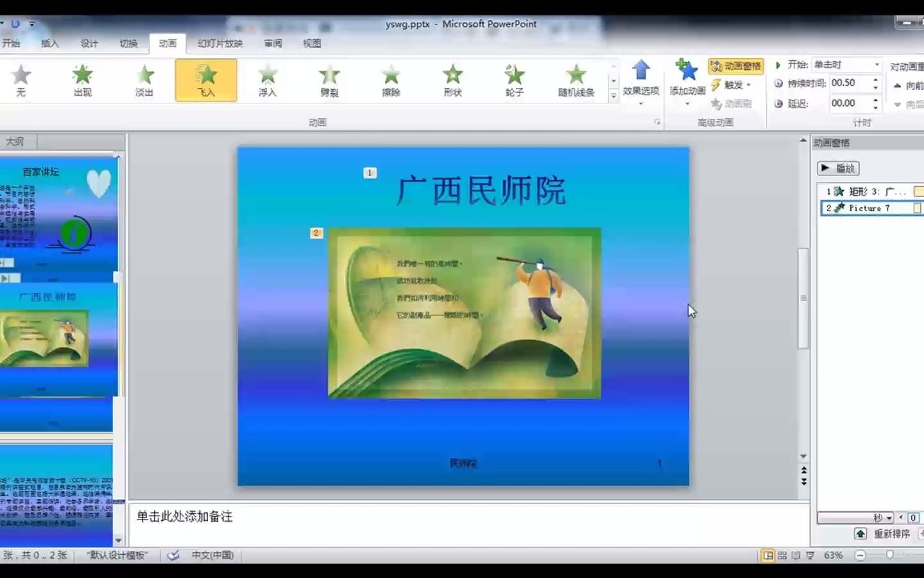This screenshot has height=578, width=924.
Task: Click 中文(中国) language indicator
Action: [212, 556]
